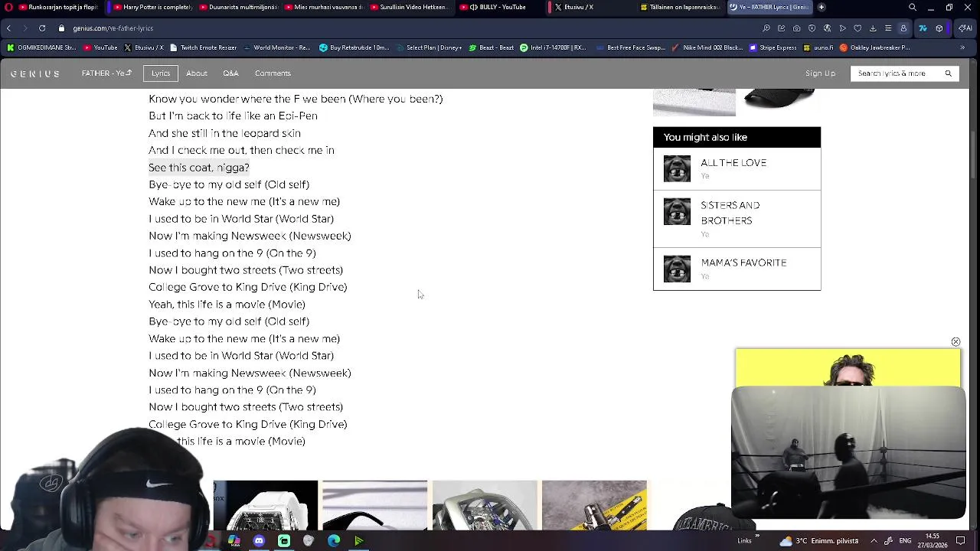Click the Genius logo in the page header
The height and width of the screenshot is (551, 980).
pyautogui.click(x=35, y=73)
